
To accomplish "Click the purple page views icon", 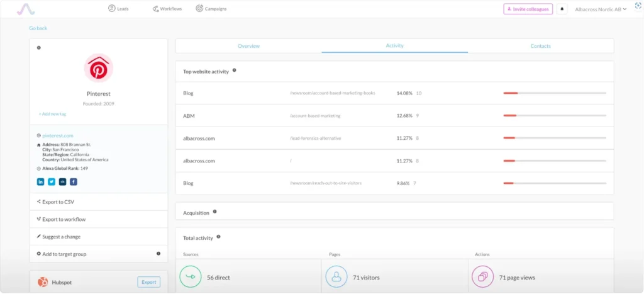I will 482,277.
